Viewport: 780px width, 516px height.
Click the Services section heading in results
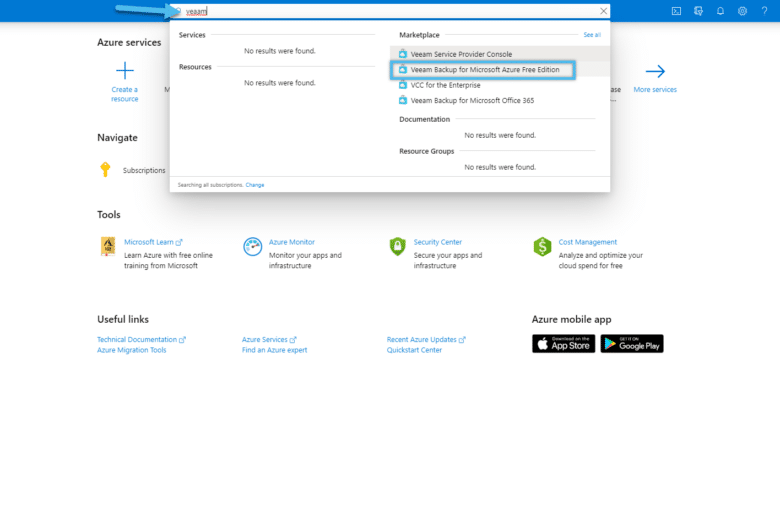tap(192, 35)
